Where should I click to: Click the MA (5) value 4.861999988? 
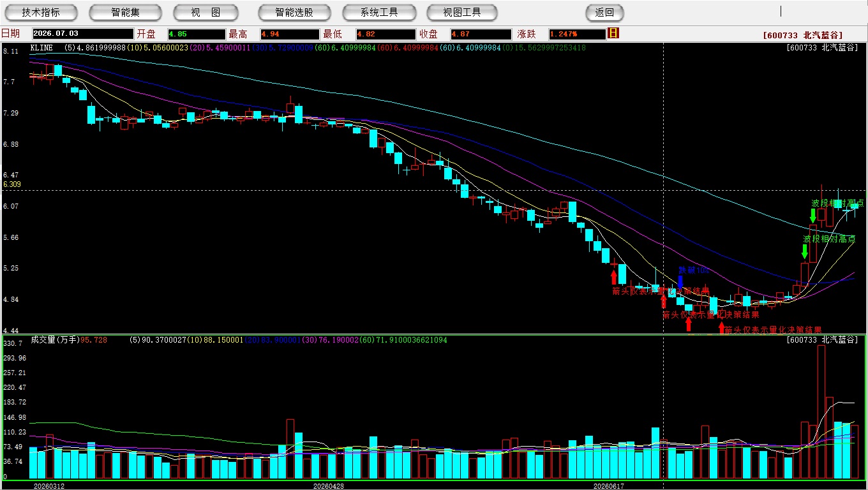95,48
